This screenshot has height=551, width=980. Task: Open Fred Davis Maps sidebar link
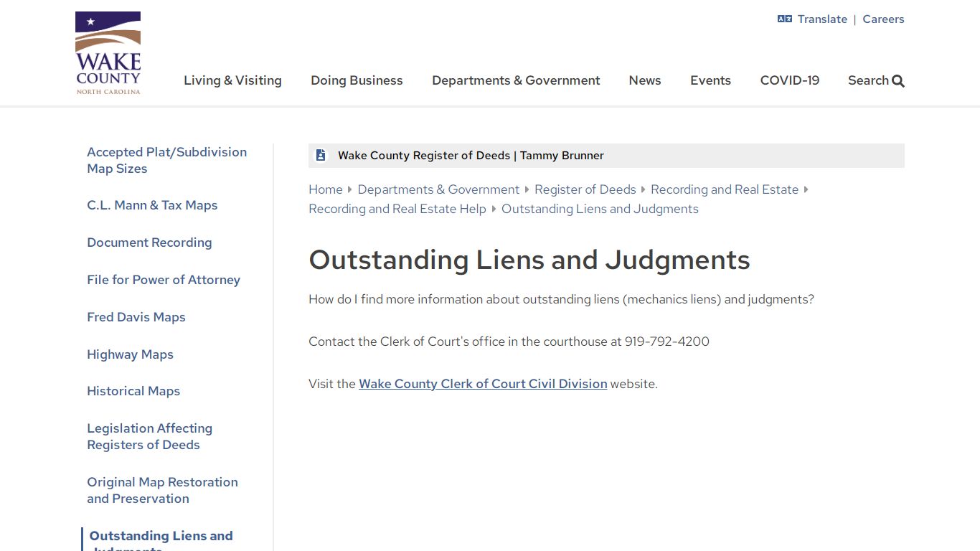coord(136,317)
